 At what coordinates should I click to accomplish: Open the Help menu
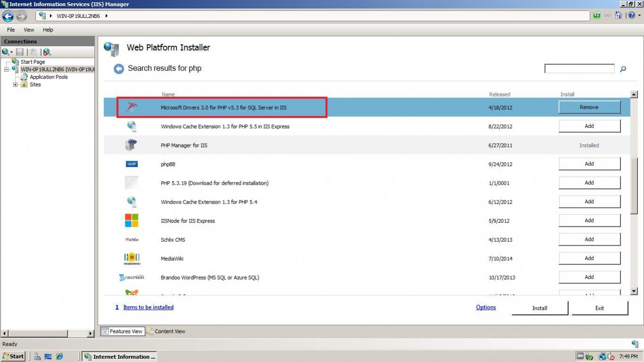tap(48, 30)
